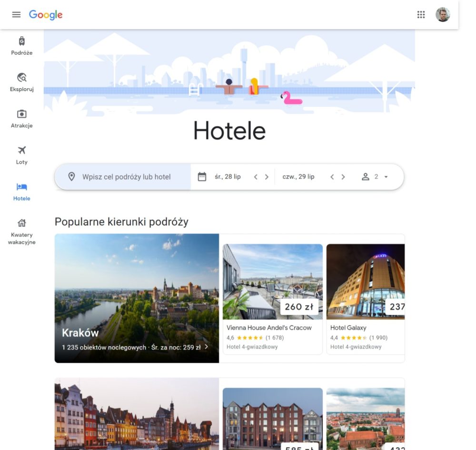
Task: Click the Kraków destination title
Action: tap(80, 333)
